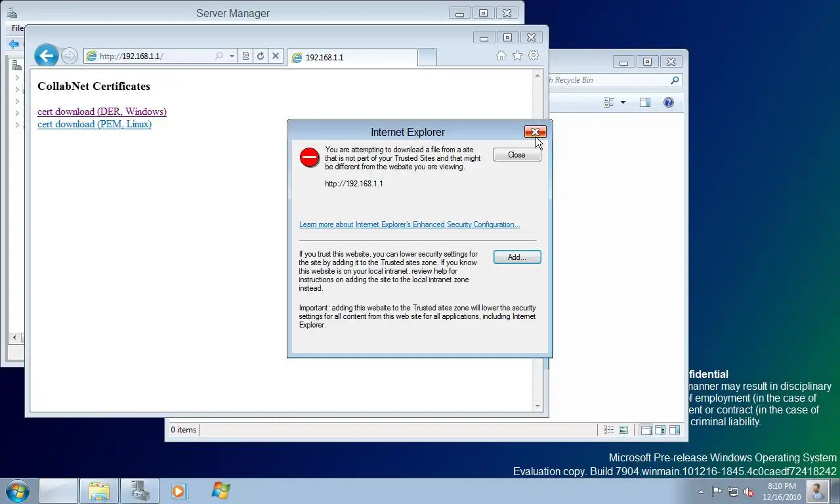Switch to details view in Recycle Bin status bar
The image size is (840, 504).
[609, 430]
